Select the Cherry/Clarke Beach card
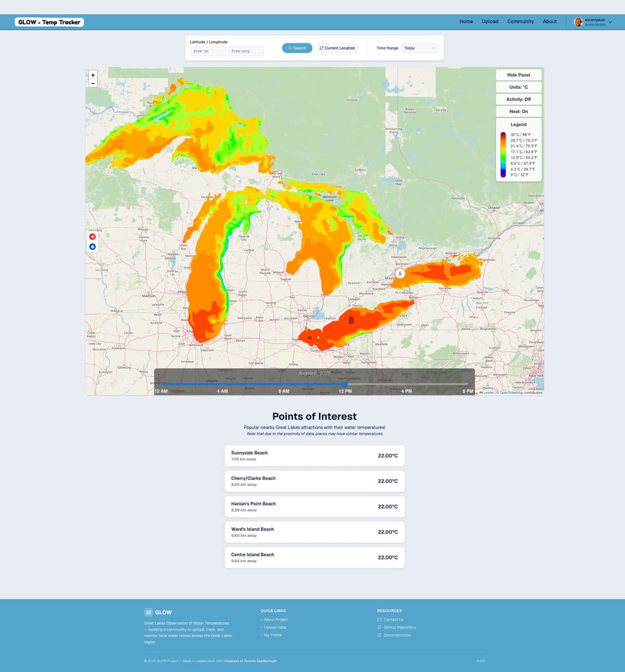 (x=315, y=481)
